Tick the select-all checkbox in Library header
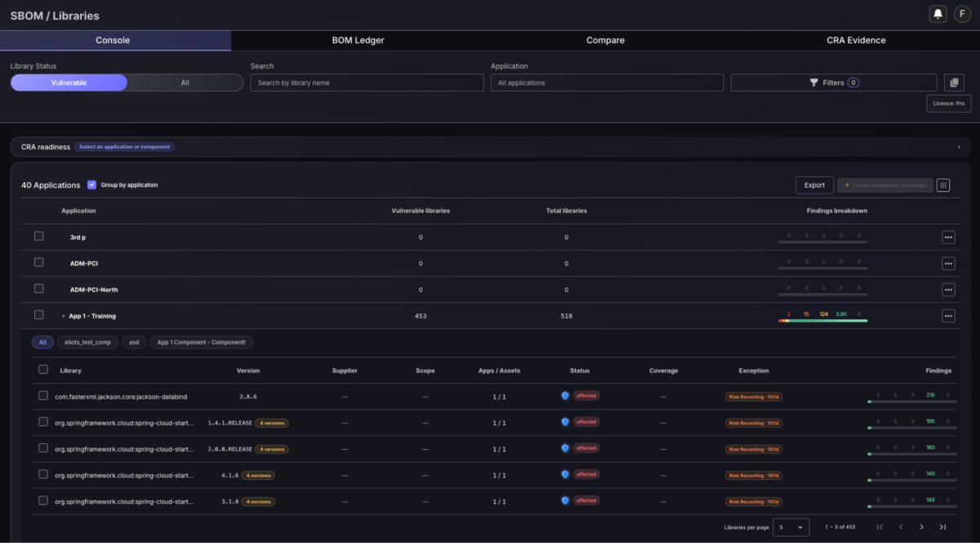The image size is (980, 543). click(x=43, y=369)
